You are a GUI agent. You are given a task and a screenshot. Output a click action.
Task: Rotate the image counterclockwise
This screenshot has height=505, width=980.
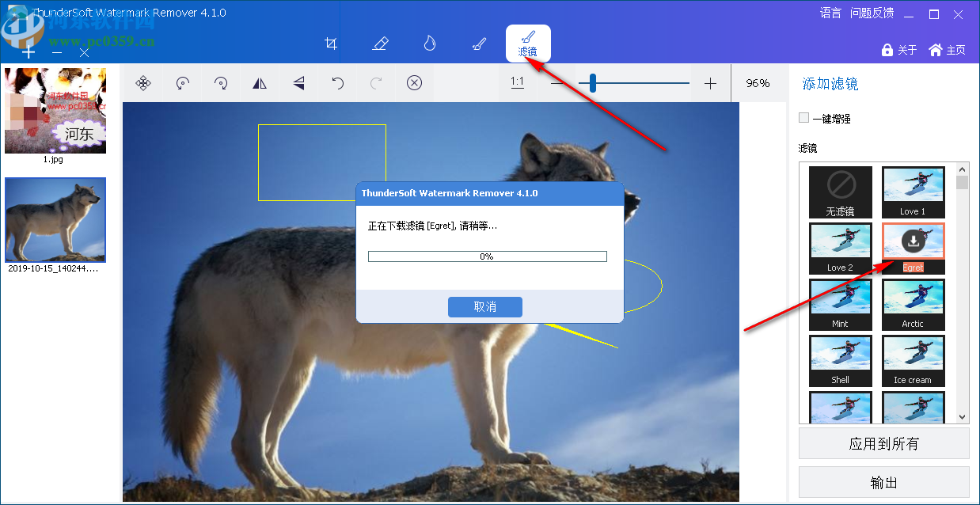(x=181, y=82)
